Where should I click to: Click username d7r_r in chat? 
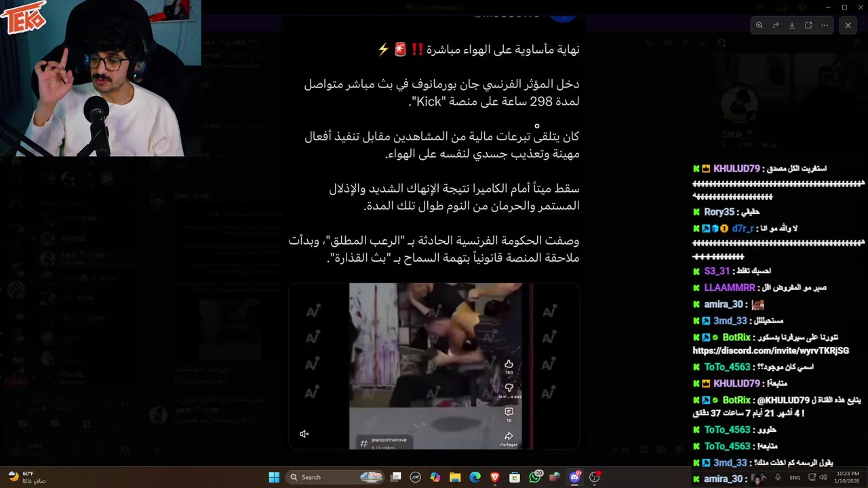click(743, 228)
